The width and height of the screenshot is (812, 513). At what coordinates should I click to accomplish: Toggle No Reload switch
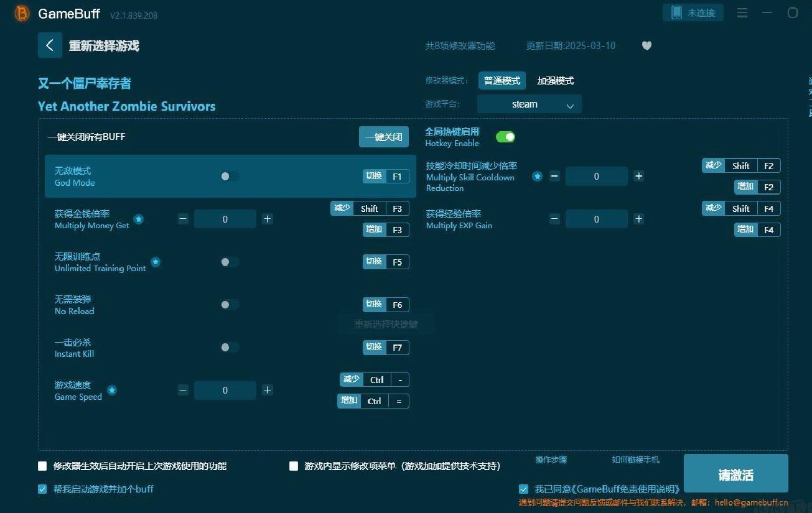pos(229,305)
